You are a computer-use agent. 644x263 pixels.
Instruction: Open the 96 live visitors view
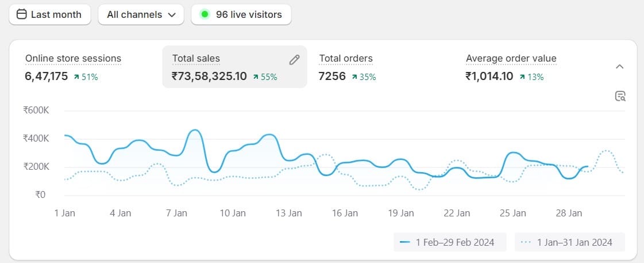pos(241,14)
